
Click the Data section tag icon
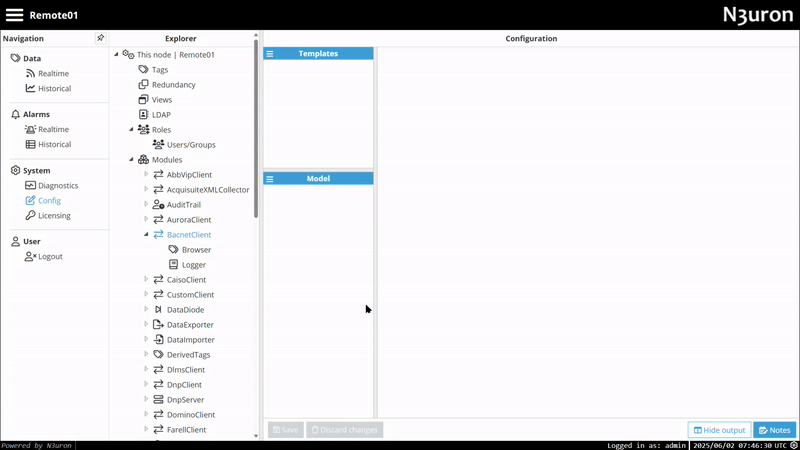coord(15,58)
